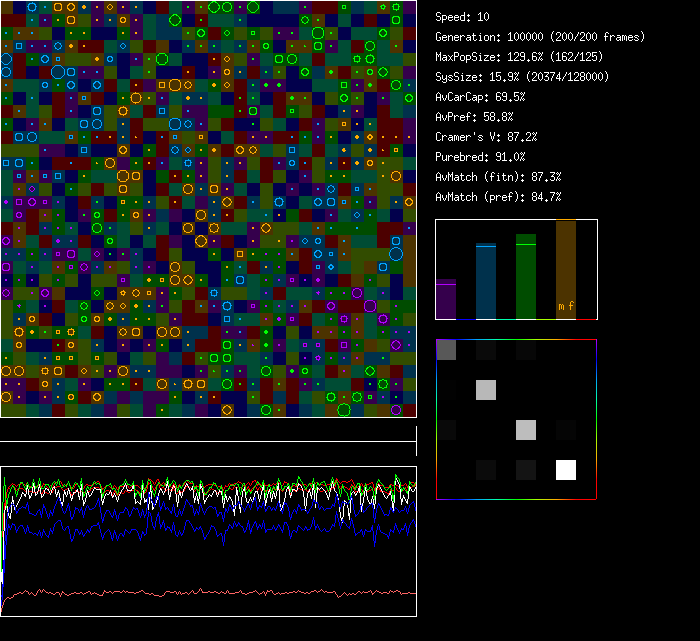The width and height of the screenshot is (700, 641).
Task: Select the AvMatch (fitn) readout
Action: [498, 177]
